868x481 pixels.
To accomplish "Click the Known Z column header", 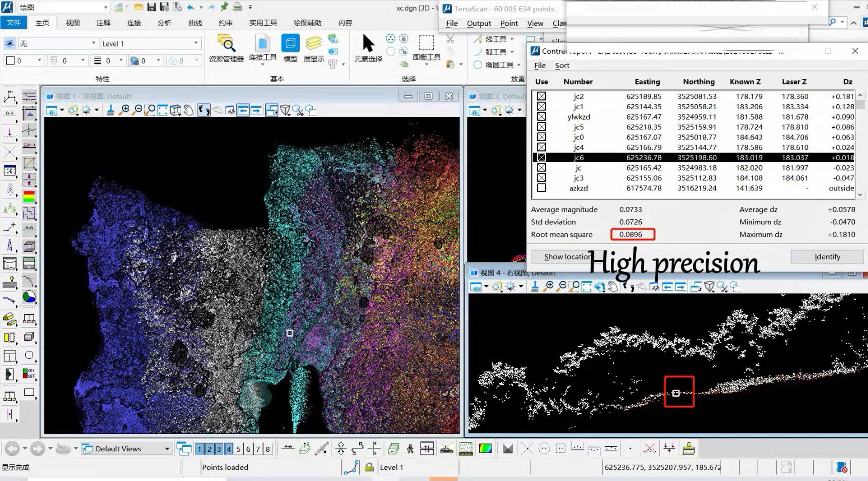I will 745,81.
